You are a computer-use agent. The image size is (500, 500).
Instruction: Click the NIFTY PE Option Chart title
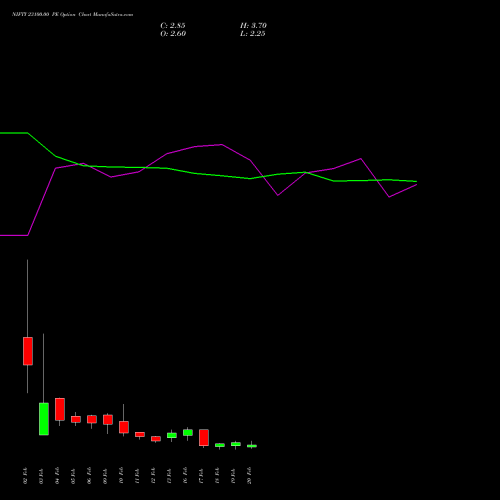[x=72, y=15]
